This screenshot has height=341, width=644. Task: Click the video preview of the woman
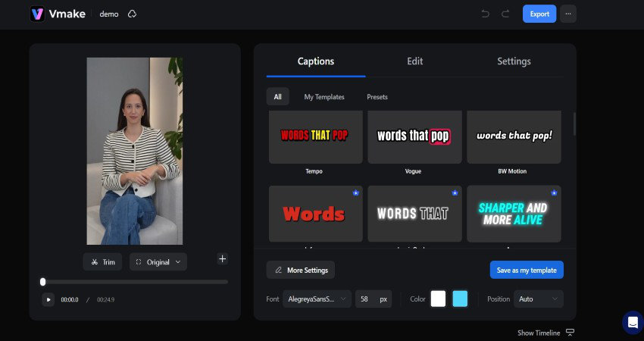135,151
